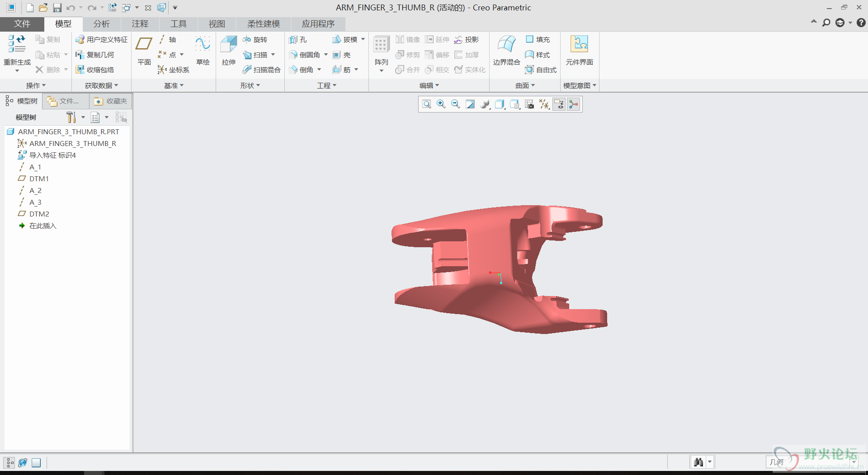Click the Zoom In magnifier icon

click(441, 104)
